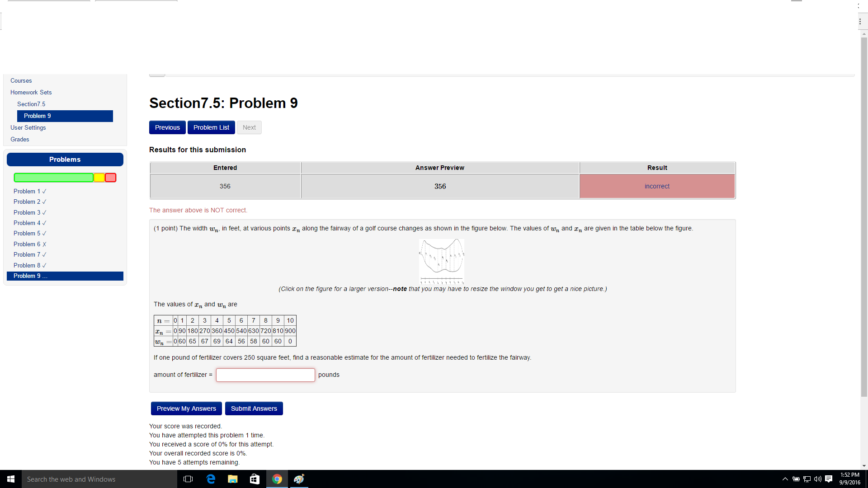This screenshot has height=488, width=868.
Task: Click the Submit Answers button
Action: [253, 408]
